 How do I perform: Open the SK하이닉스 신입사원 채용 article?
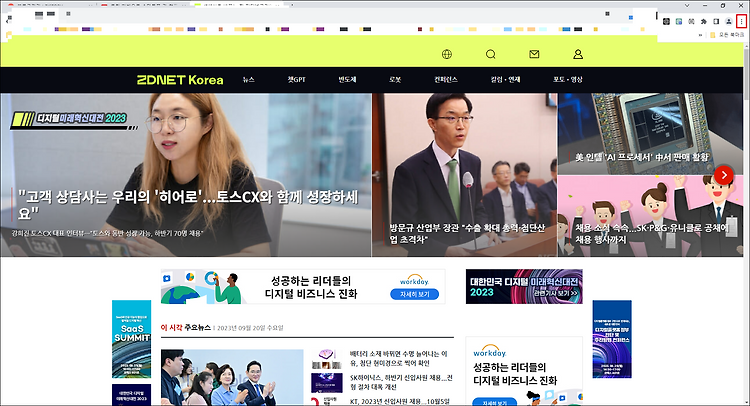point(401,382)
